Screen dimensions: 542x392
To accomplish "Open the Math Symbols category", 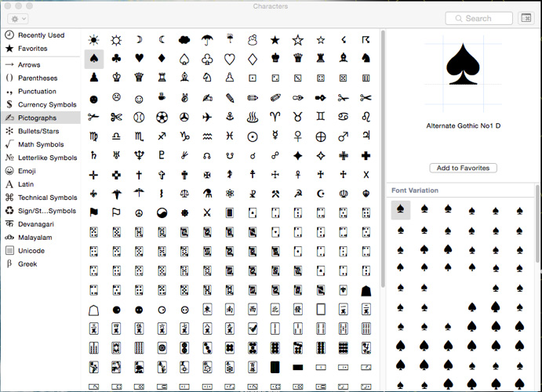I will point(41,144).
